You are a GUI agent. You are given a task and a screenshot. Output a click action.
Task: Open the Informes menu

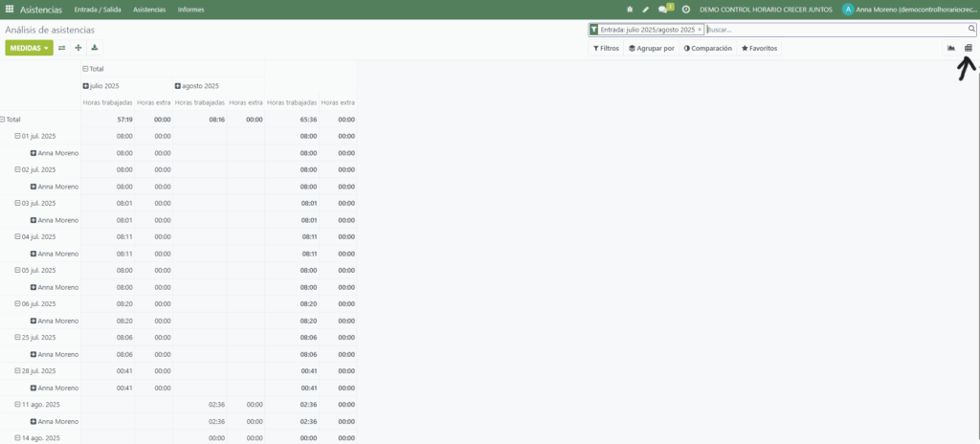click(190, 10)
